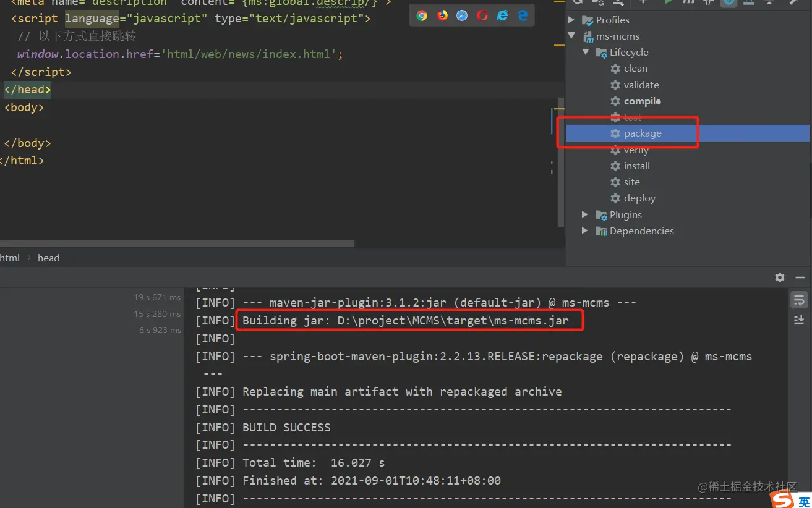
Task: Place cursor on the closing </html> tag
Action: (x=22, y=161)
